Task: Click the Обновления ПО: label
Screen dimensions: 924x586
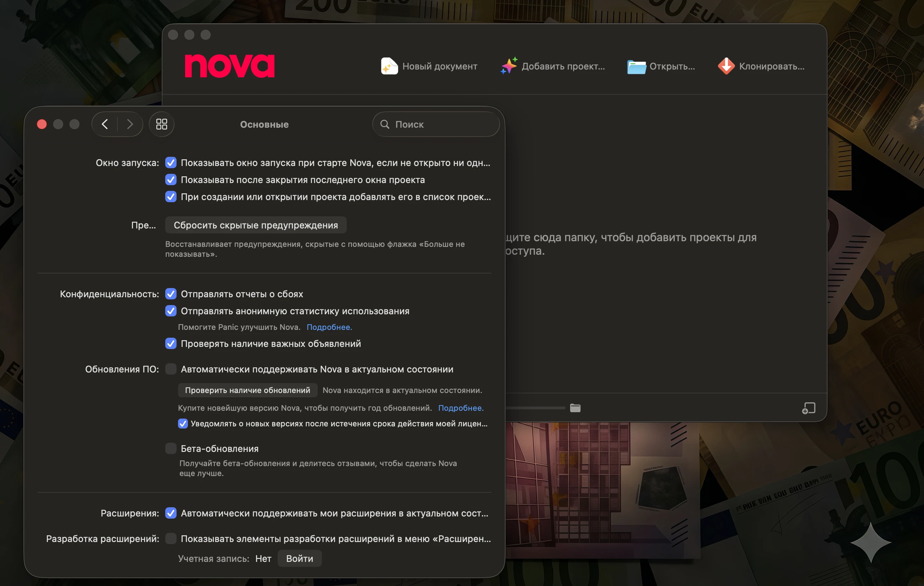Action: (122, 369)
